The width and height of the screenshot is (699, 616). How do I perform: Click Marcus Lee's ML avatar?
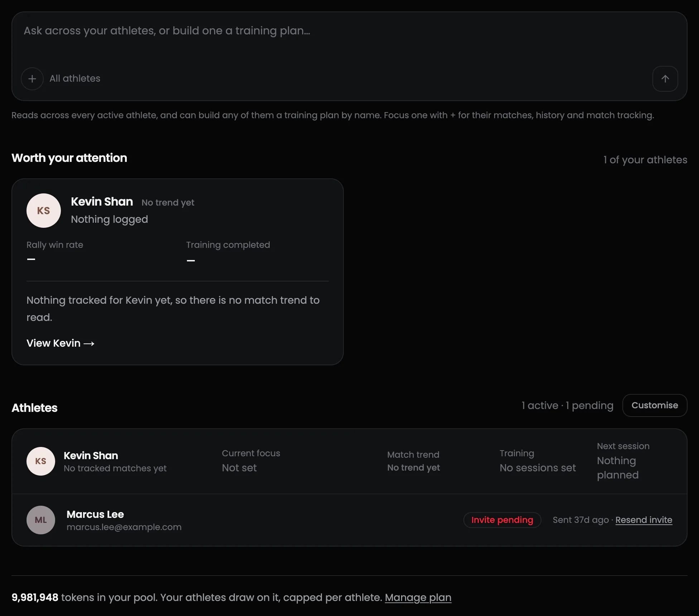[41, 520]
